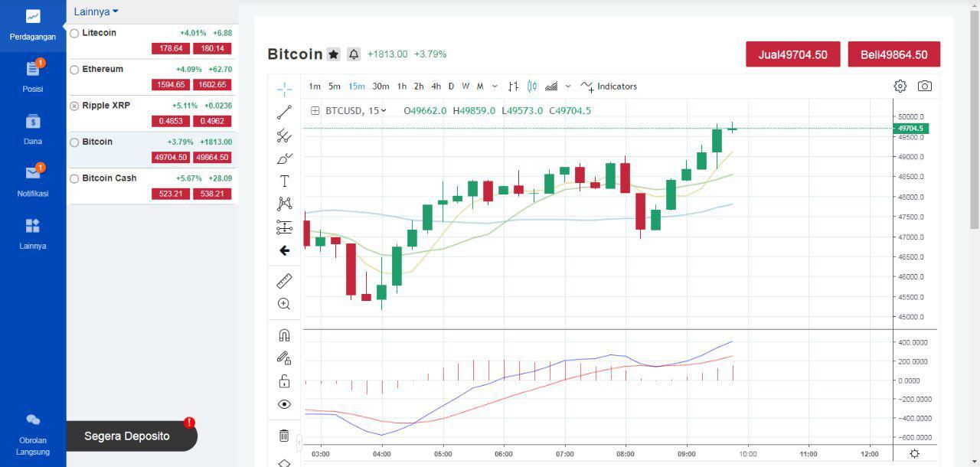The width and height of the screenshot is (980, 467).
Task: Select the ruler measure tool
Action: point(284,281)
